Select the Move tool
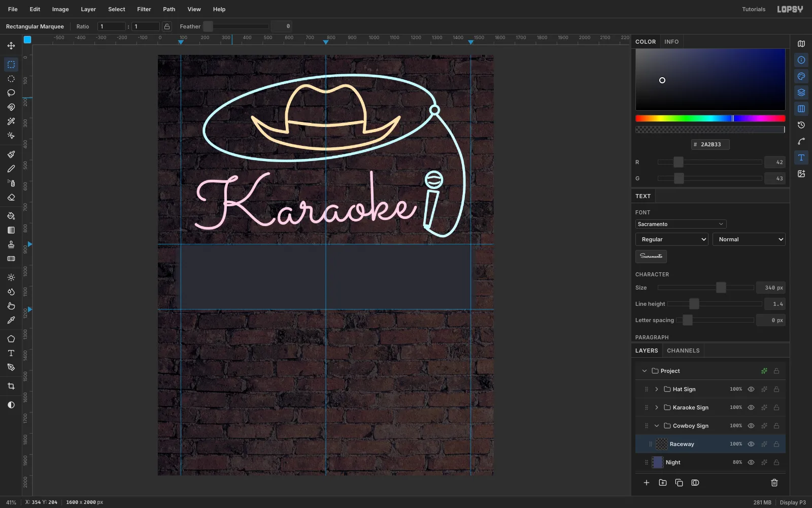The image size is (812, 508). click(11, 46)
